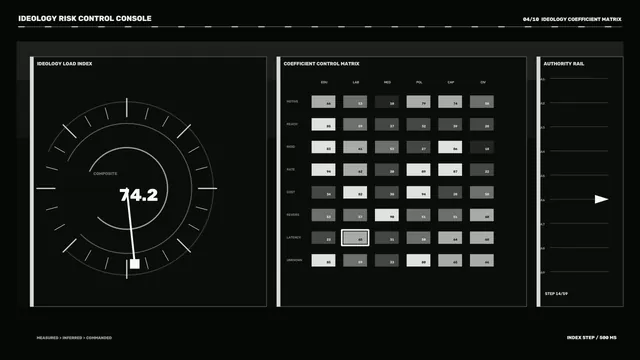Choose the REACH row MED column cell
Viewport: 640px width, 360px height.
387,124
